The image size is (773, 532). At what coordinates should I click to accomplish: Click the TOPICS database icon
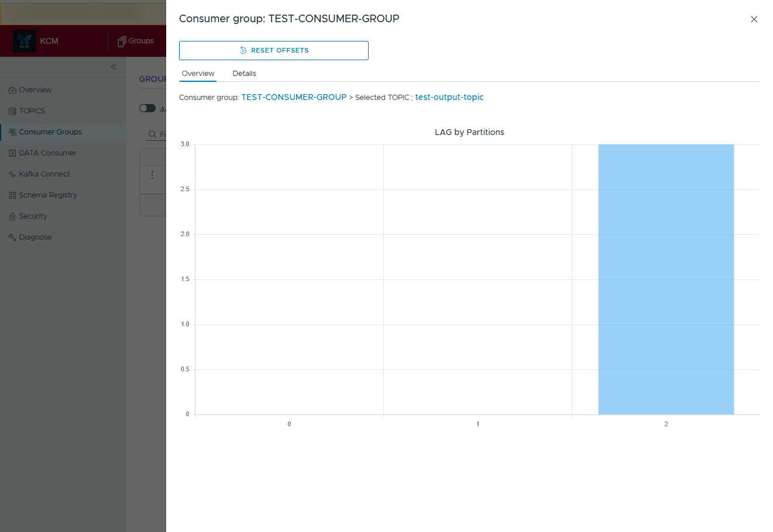coord(12,111)
